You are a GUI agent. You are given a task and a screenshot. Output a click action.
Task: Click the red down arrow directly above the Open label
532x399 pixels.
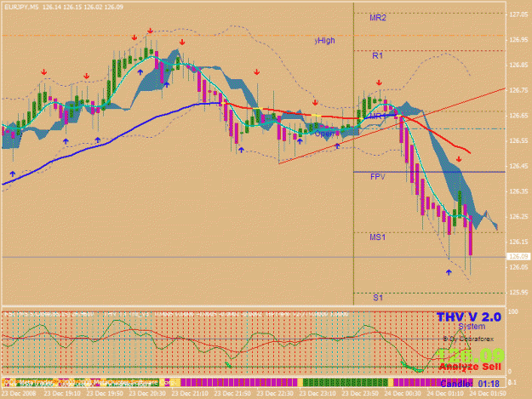click(315, 102)
